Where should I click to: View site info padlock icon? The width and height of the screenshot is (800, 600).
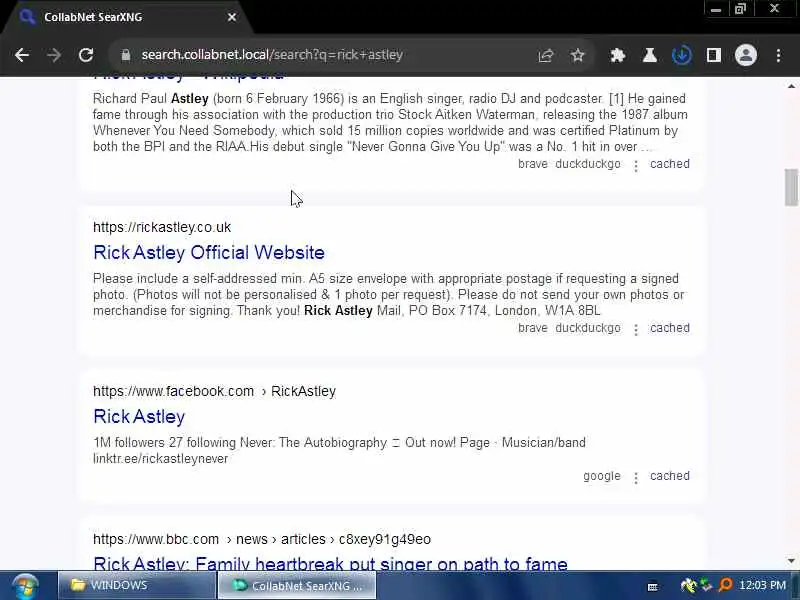(x=126, y=55)
